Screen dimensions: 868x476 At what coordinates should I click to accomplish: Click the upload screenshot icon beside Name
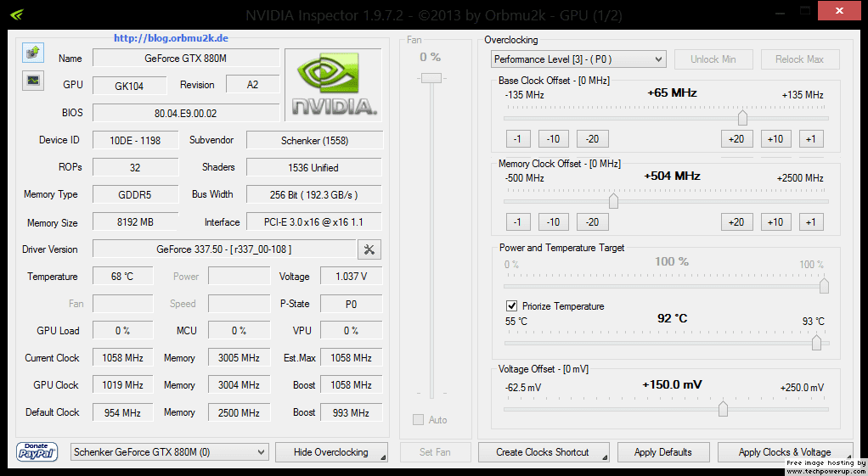33,53
